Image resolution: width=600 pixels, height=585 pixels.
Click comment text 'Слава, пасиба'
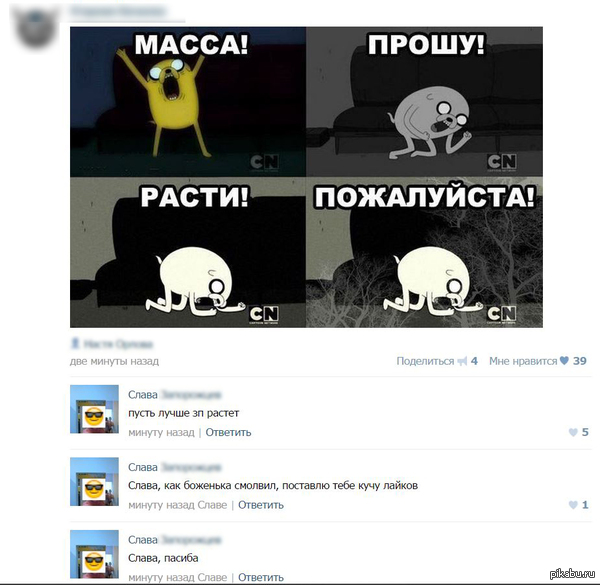pyautogui.click(x=163, y=558)
